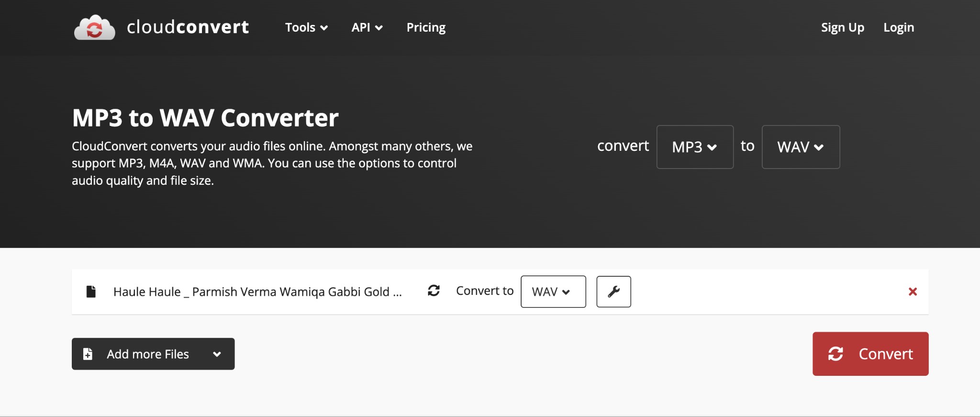Open the Tools menu
The image size is (980, 417).
click(306, 27)
